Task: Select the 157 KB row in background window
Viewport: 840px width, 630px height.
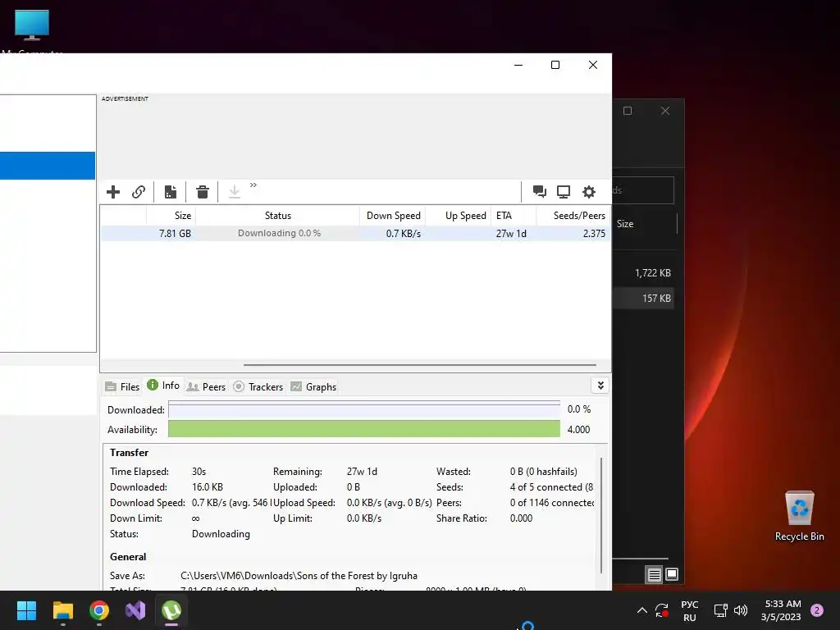Action: click(x=643, y=299)
